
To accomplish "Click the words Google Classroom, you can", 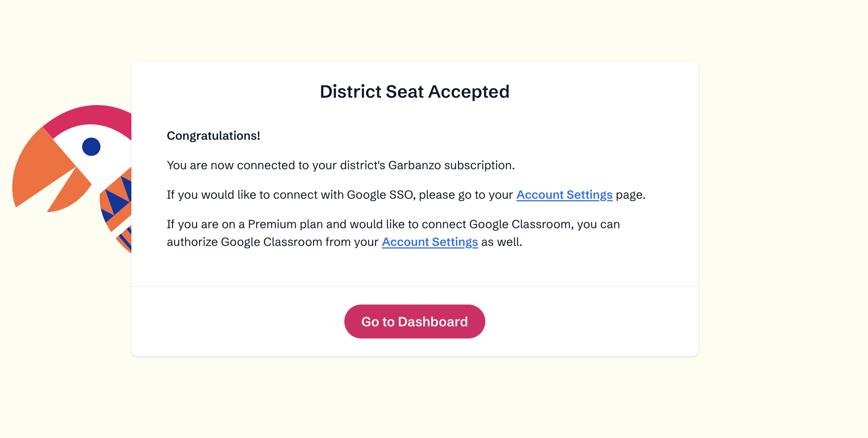I will tap(544, 224).
